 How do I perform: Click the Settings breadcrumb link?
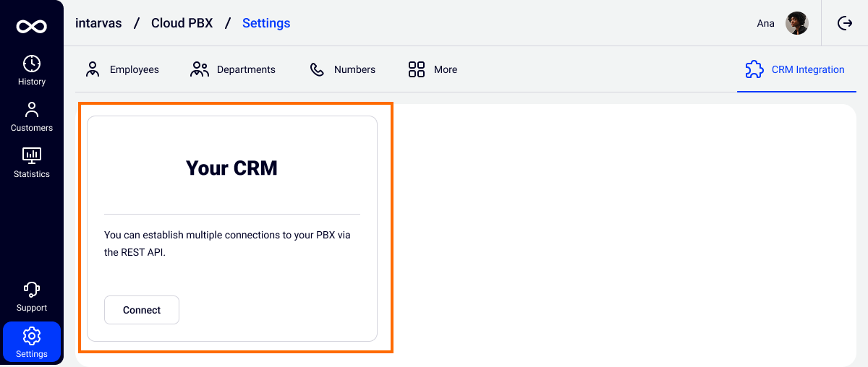point(266,23)
